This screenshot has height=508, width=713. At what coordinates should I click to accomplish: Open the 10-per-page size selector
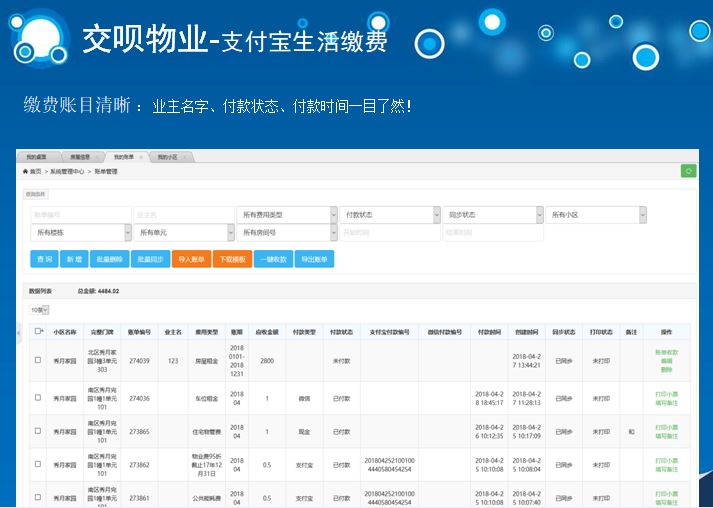pyautogui.click(x=38, y=310)
